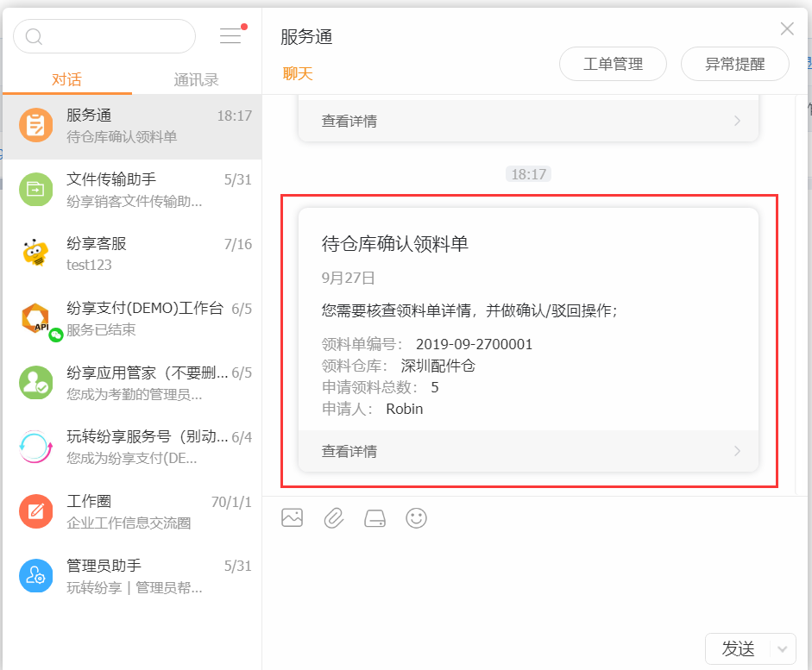The height and width of the screenshot is (670, 812).
Task: Click the 文件传输助手 green folder avatar
Action: pos(35,190)
